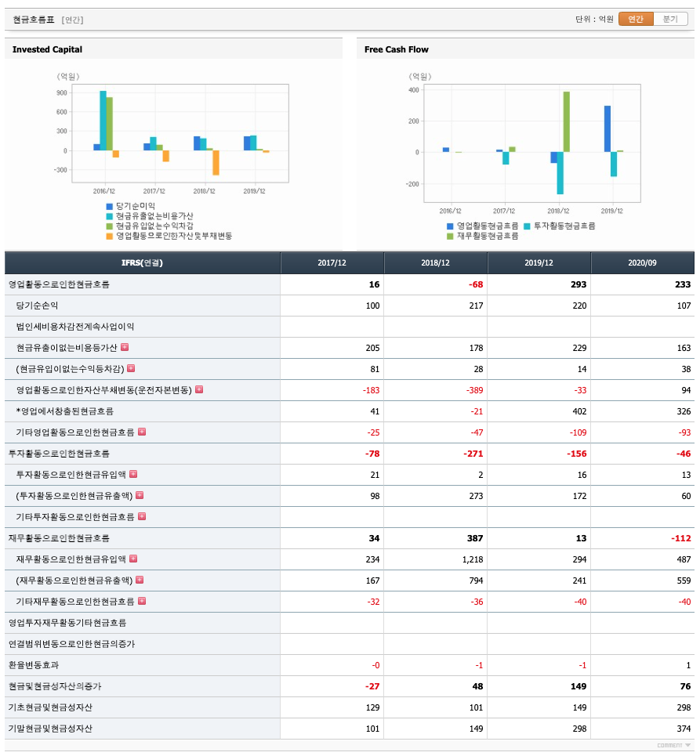Image resolution: width=700 pixels, height=756 pixels.
Task: Click the 2018/12 재무활동 유출액 value 794
Action: click(476, 581)
